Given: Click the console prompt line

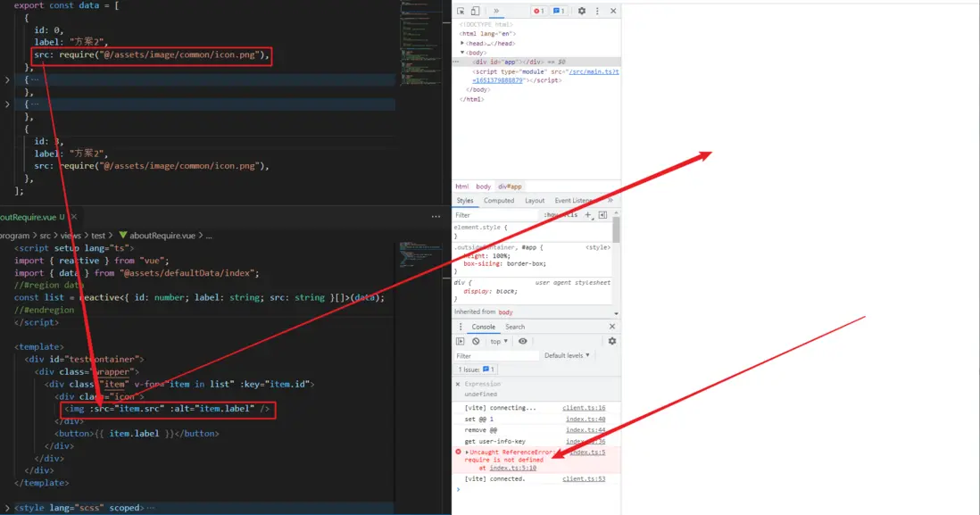Looking at the screenshot, I should coord(536,490).
